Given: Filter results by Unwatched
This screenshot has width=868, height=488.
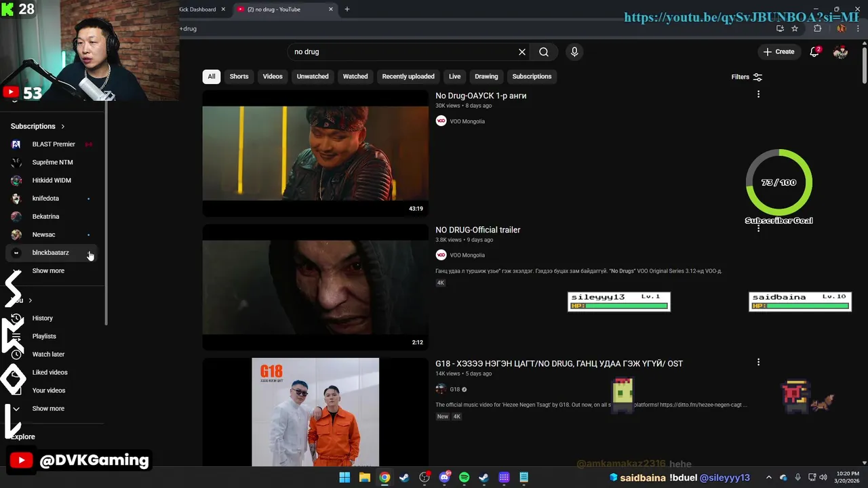Looking at the screenshot, I should click(313, 77).
